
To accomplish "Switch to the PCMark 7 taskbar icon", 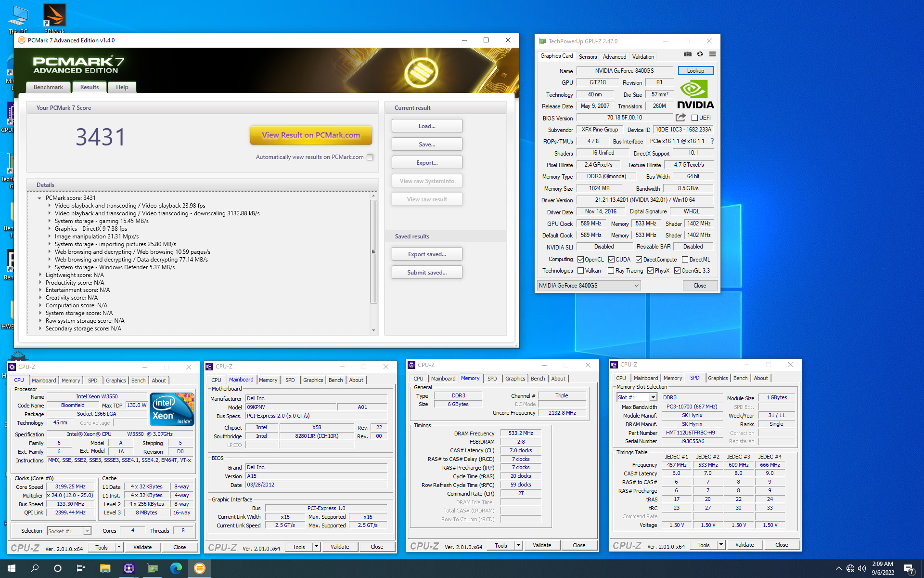I will tap(200, 568).
